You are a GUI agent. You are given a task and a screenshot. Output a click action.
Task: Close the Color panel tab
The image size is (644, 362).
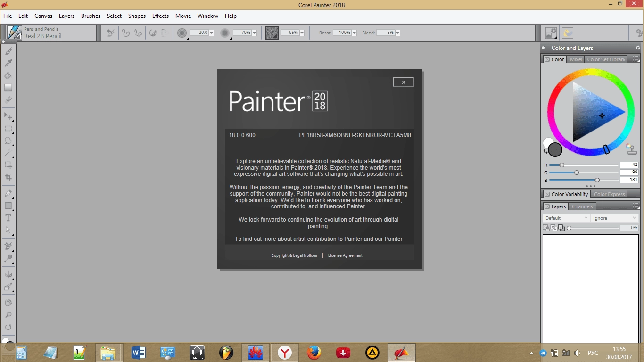pos(547,59)
